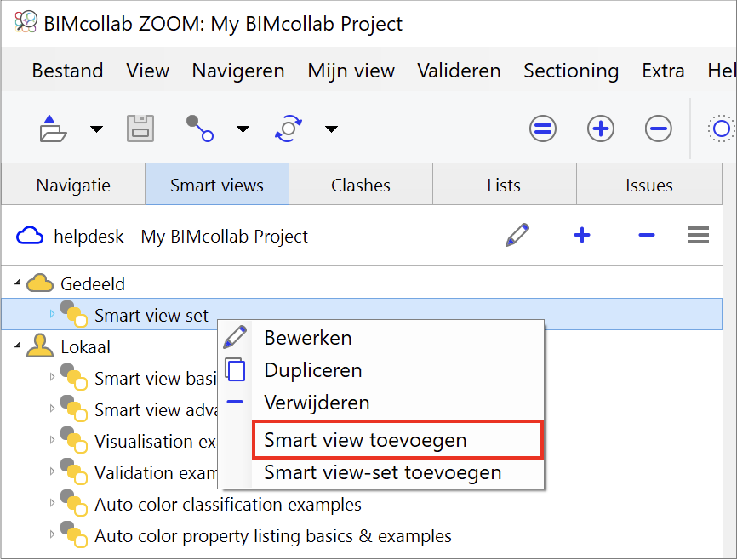The width and height of the screenshot is (737, 560).
Task: Collapse the Gedeeld tree group
Action: [18, 282]
